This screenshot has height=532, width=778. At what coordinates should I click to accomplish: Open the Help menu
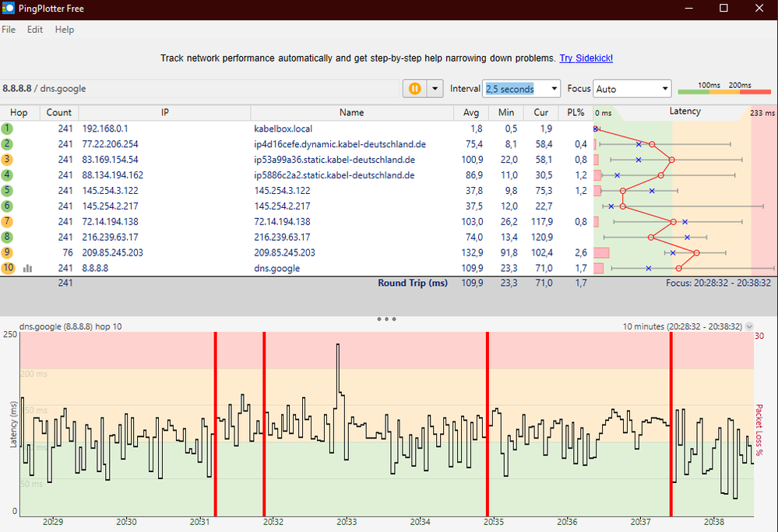point(65,30)
